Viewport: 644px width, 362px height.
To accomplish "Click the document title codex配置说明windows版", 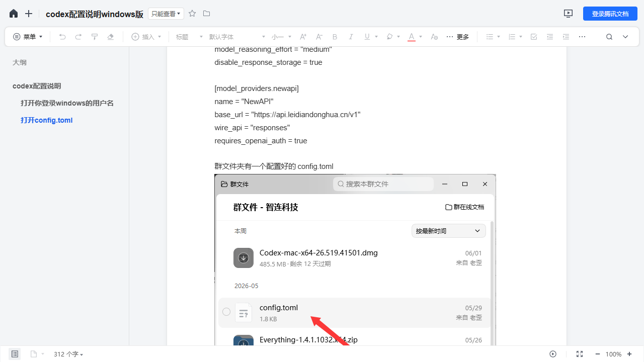I will [x=95, y=14].
